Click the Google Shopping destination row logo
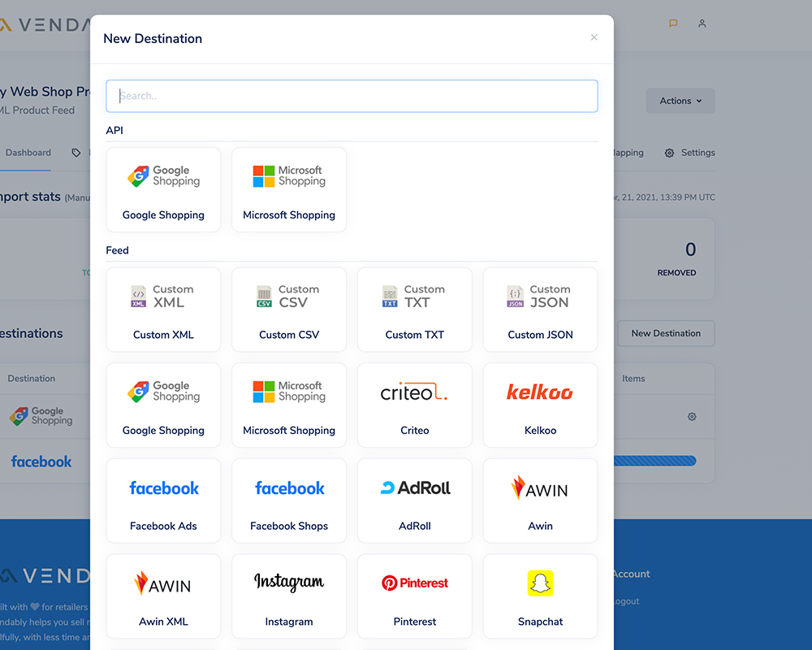Screen dimensions: 812x650 [x=41, y=416]
